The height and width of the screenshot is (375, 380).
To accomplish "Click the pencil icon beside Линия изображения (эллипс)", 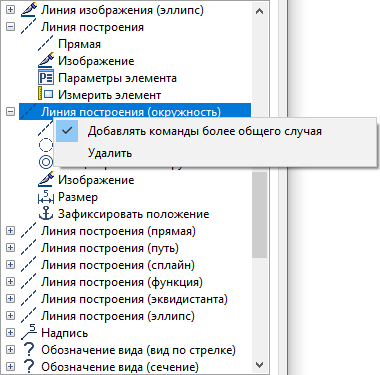I will [x=29, y=10].
